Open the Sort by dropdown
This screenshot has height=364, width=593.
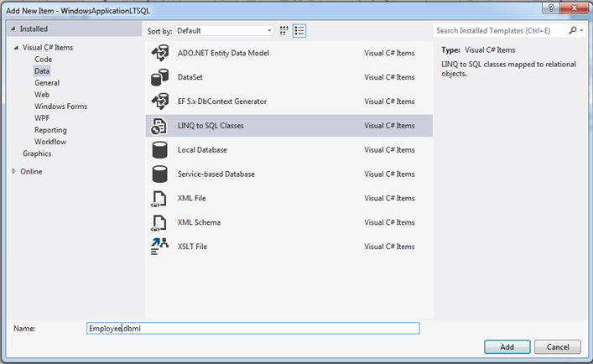click(224, 30)
